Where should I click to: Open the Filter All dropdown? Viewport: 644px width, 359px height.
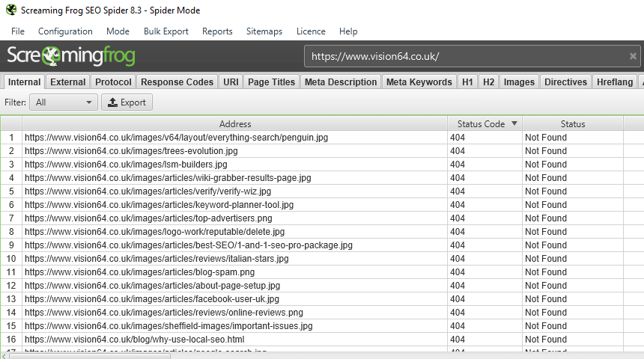click(x=63, y=102)
